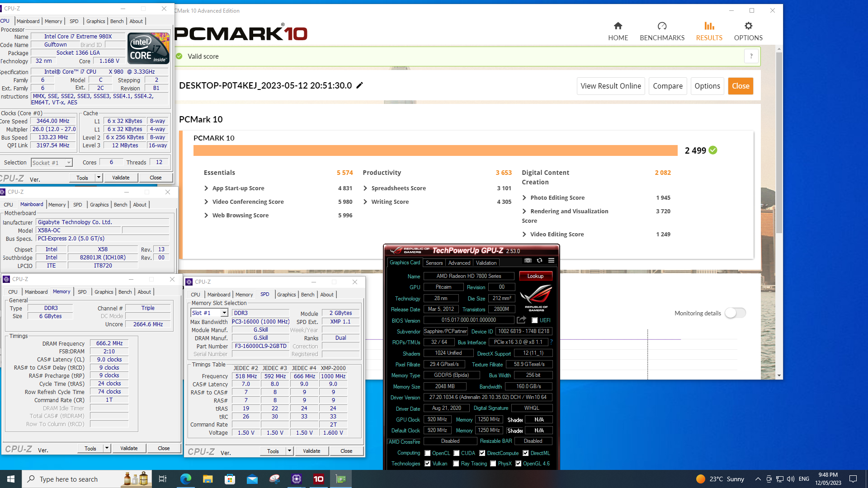Expand Spreadsheets Score
868x488 pixels.
click(365, 188)
